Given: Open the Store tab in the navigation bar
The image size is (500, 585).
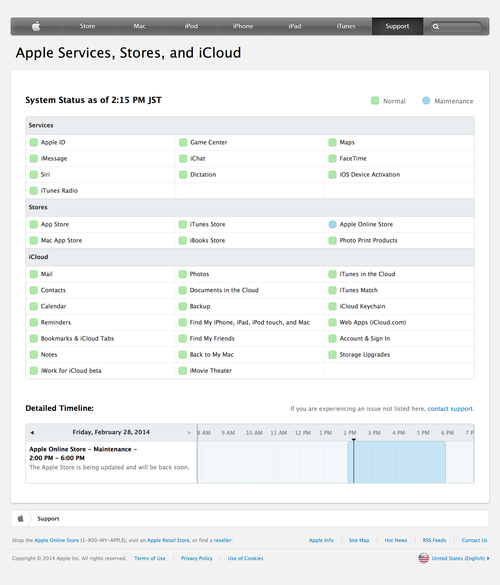Looking at the screenshot, I should (87, 26).
